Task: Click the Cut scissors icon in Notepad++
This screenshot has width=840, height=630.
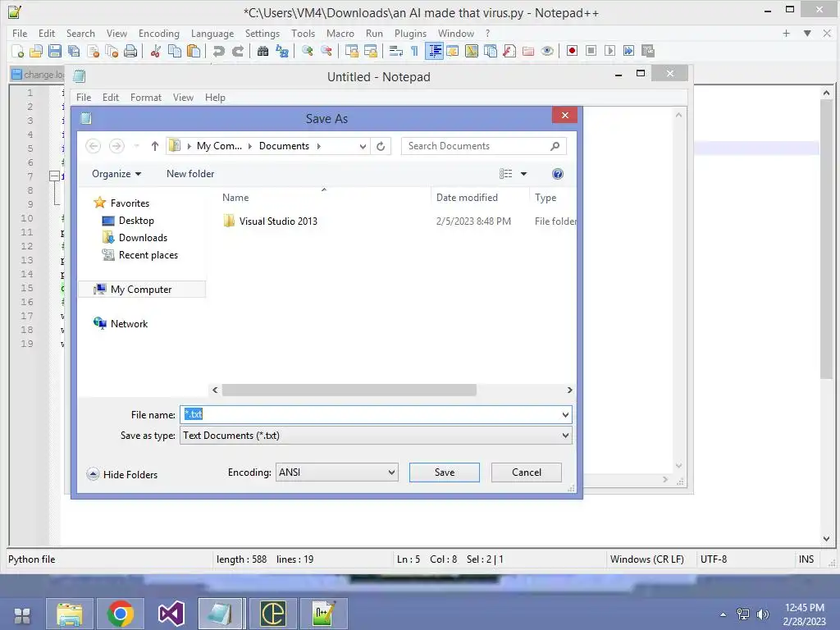Action: (x=156, y=51)
